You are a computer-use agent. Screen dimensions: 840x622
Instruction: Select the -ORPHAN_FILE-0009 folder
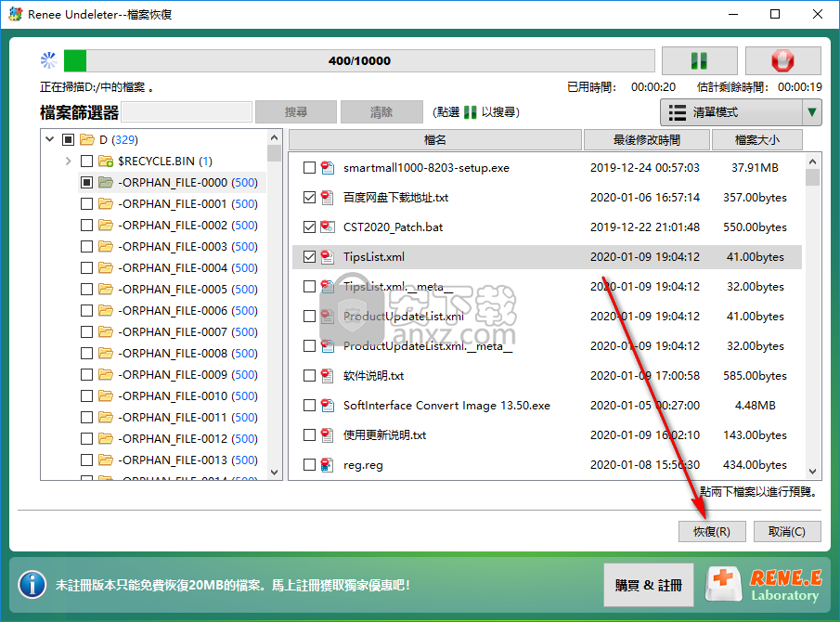tap(187, 375)
